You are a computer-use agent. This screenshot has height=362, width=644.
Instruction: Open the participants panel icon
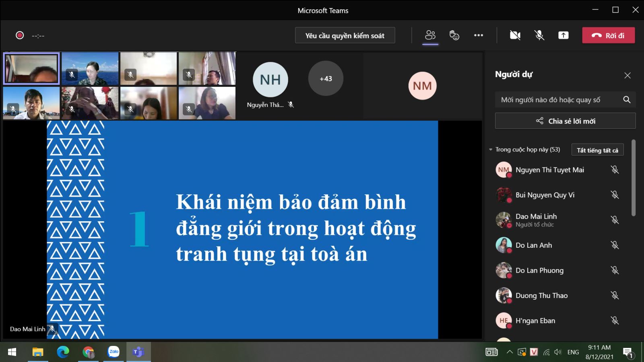click(x=430, y=35)
